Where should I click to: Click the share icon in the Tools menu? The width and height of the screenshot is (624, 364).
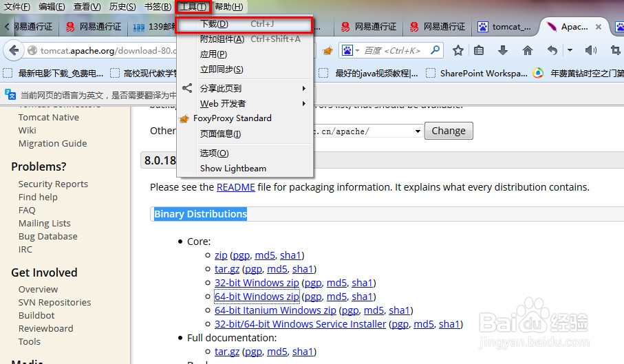point(187,88)
